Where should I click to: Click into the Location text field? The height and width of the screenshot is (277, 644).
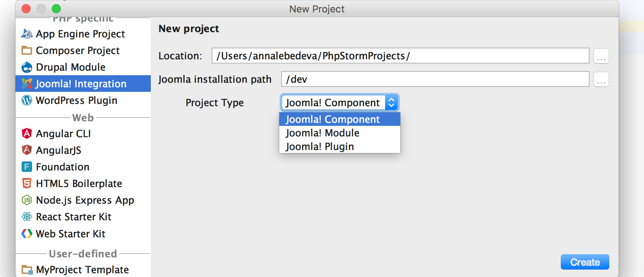(400, 56)
